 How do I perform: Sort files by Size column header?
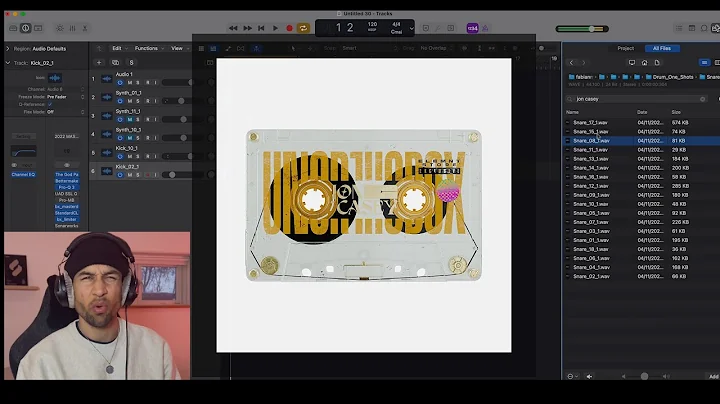click(676, 112)
